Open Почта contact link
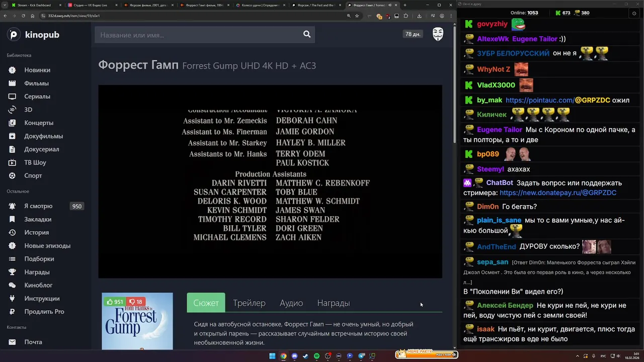644x362 pixels. click(33, 342)
